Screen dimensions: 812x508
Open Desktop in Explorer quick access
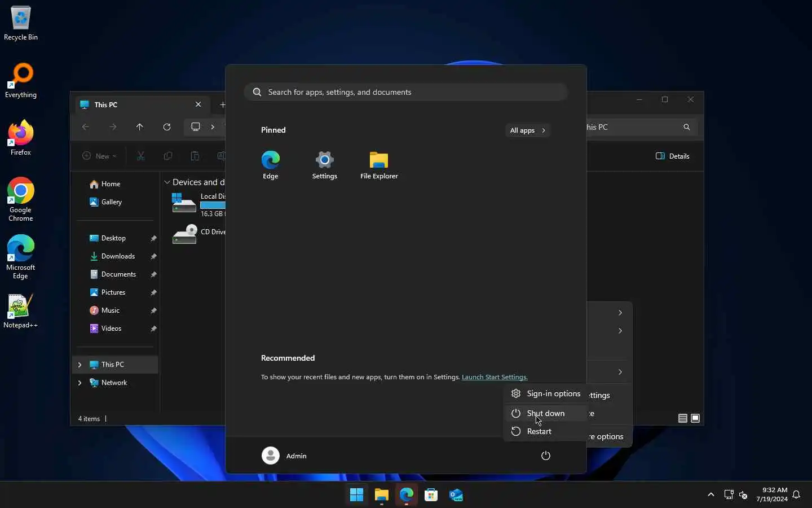(113, 238)
